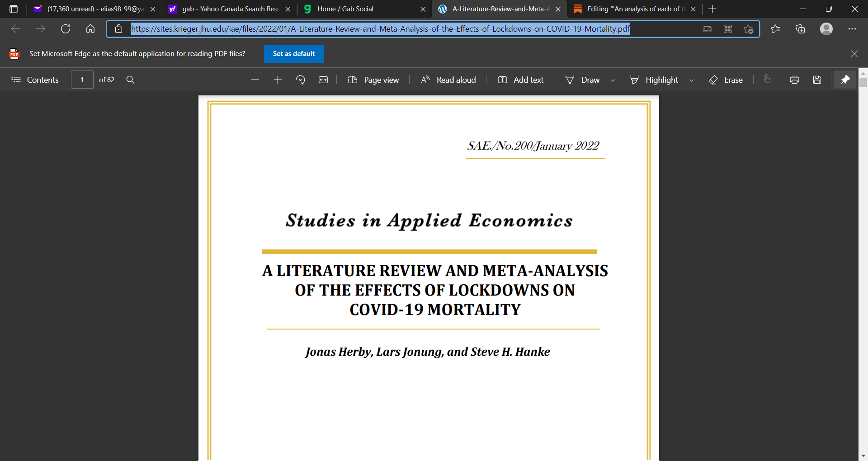
Task: Close the A-Literature-Review PDF tab
Action: (x=558, y=9)
